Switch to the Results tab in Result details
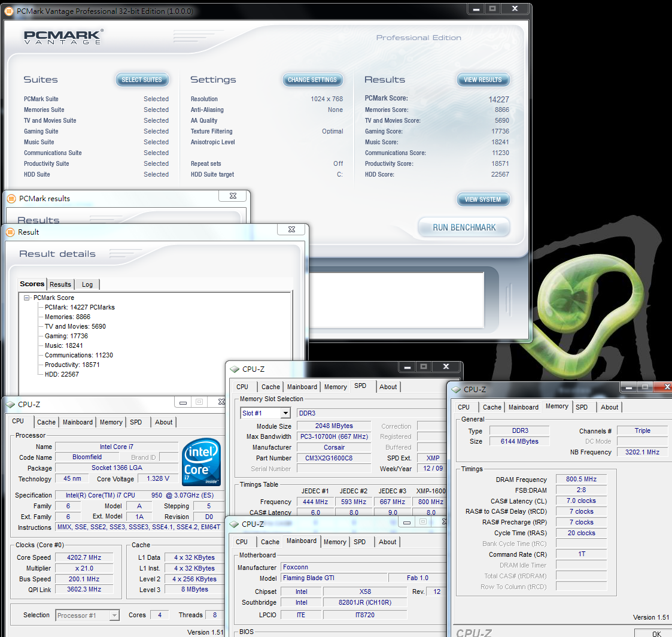This screenshot has height=637, width=672. tap(60, 284)
